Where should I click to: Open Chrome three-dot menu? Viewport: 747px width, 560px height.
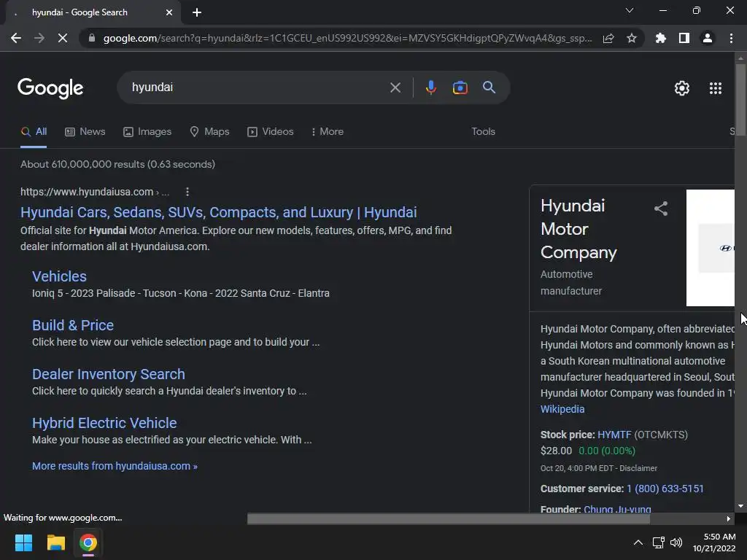[x=731, y=38]
